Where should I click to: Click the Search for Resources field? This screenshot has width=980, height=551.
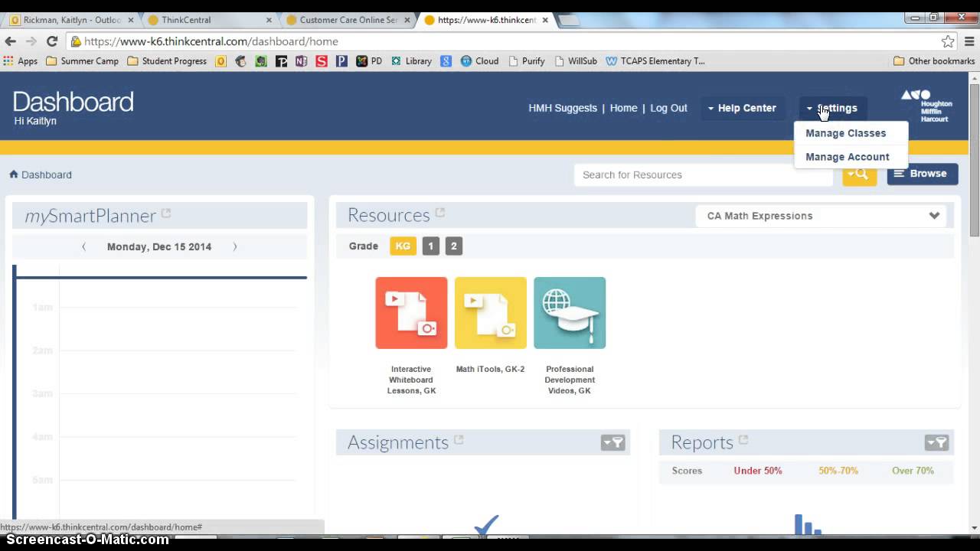(x=704, y=174)
